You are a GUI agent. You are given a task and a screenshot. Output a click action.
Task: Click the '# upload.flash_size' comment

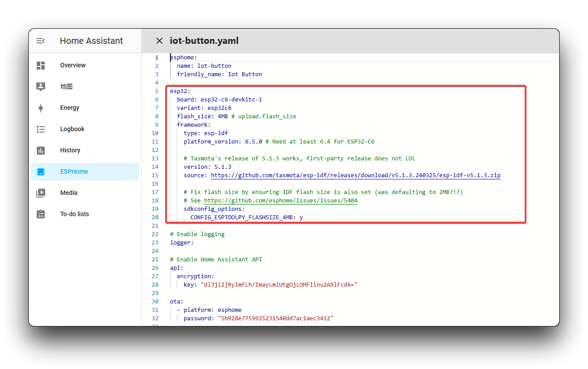click(264, 116)
